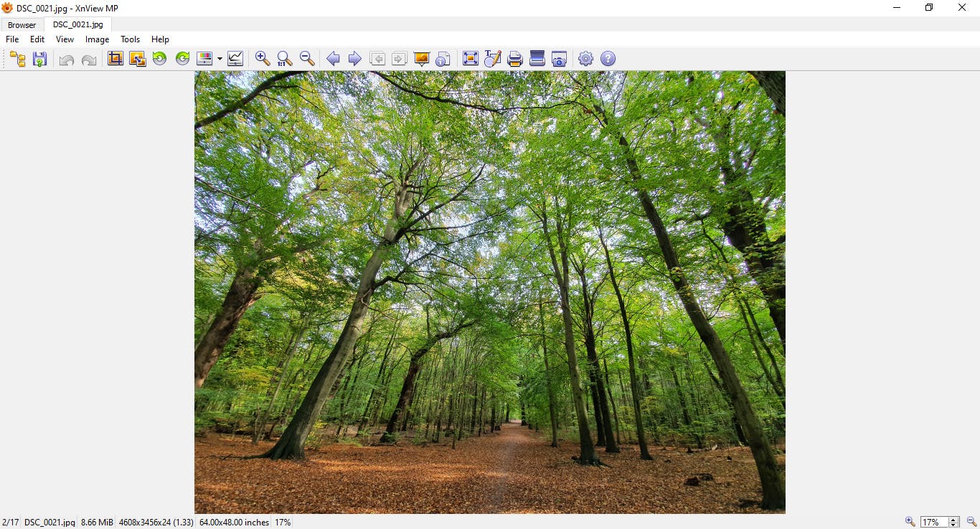Open the Image menu
The width and height of the screenshot is (980, 529).
(x=98, y=39)
